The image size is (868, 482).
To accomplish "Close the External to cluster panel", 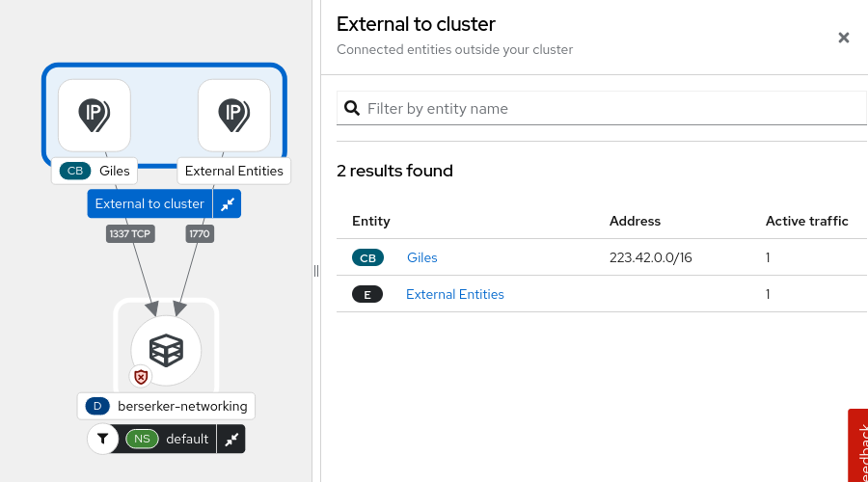I will tap(843, 38).
